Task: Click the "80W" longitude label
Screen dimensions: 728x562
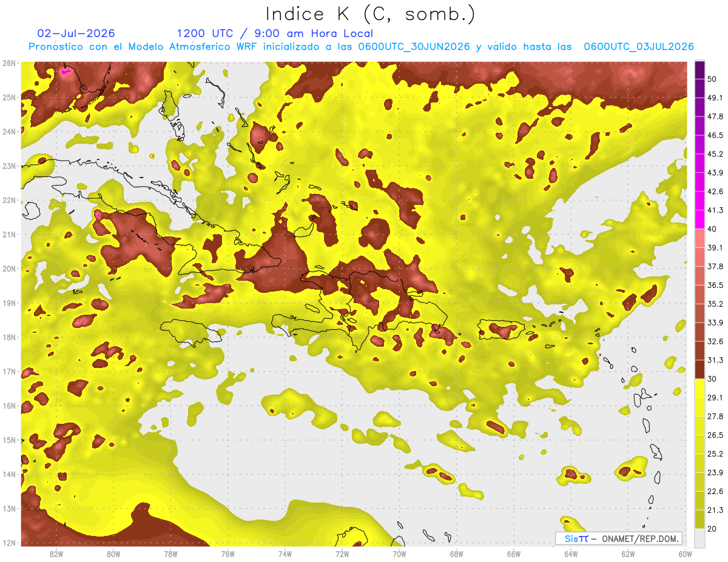Action: pyautogui.click(x=113, y=554)
